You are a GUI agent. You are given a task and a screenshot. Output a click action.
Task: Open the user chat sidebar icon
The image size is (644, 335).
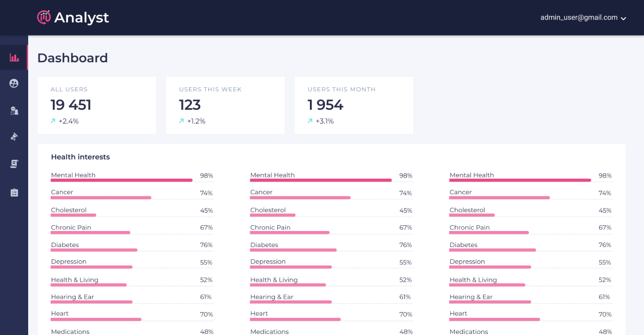click(x=14, y=110)
